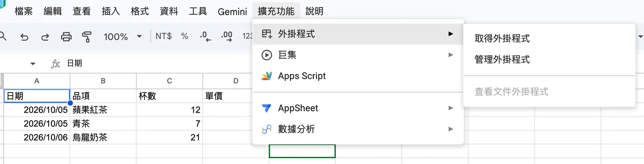Click cell with value 21
This screenshot has width=644, height=164.
pos(169,137)
